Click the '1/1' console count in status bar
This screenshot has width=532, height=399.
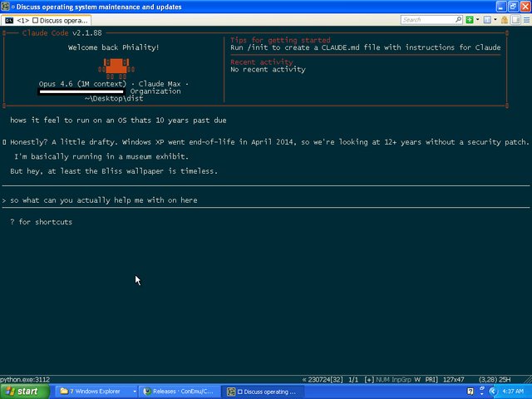point(353,379)
